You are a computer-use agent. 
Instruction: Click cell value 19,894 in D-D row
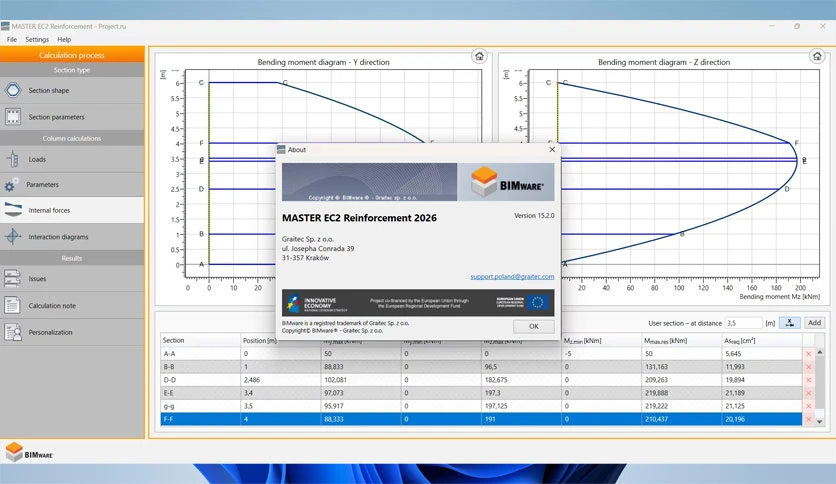(735, 380)
